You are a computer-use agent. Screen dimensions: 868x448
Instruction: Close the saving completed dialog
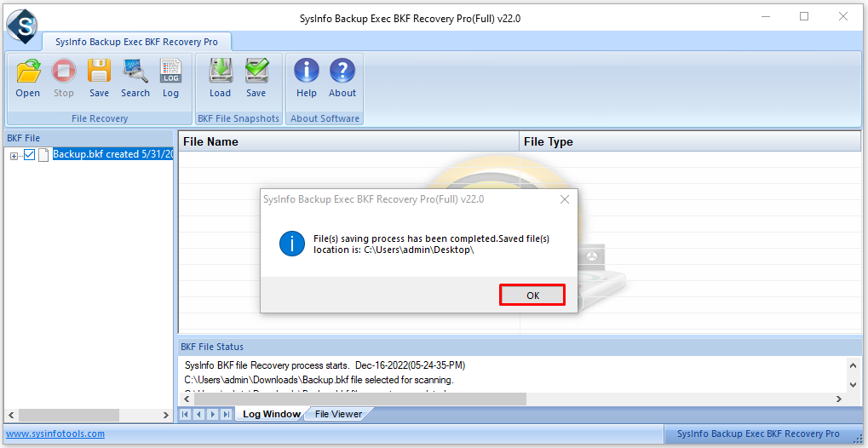(565, 200)
